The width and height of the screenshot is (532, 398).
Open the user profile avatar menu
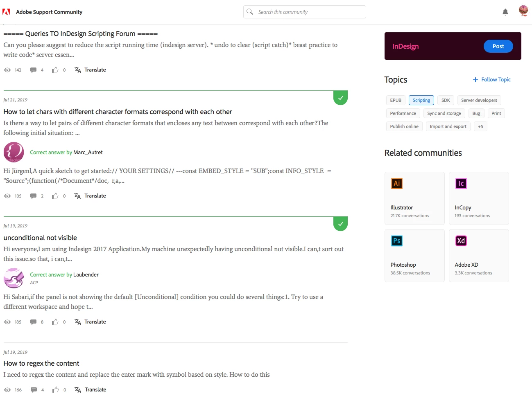pos(523,11)
